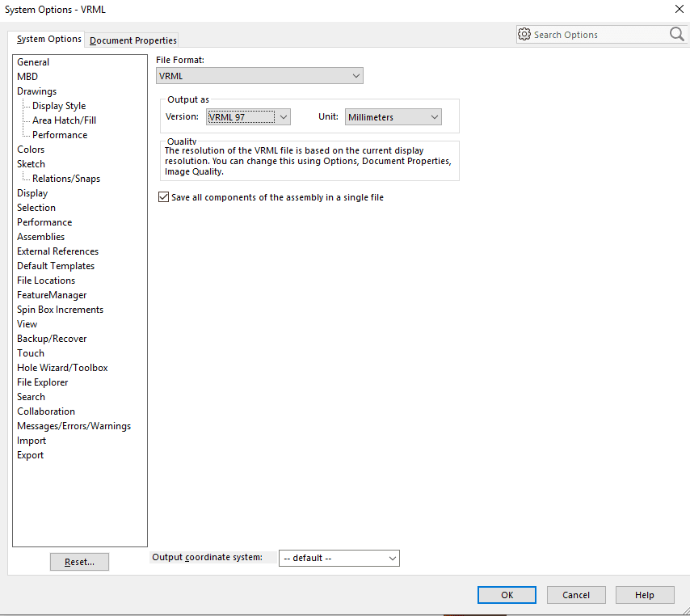Viewport: 690px width, 616px height.
Task: Select Search in the options tree
Action: pos(31,396)
